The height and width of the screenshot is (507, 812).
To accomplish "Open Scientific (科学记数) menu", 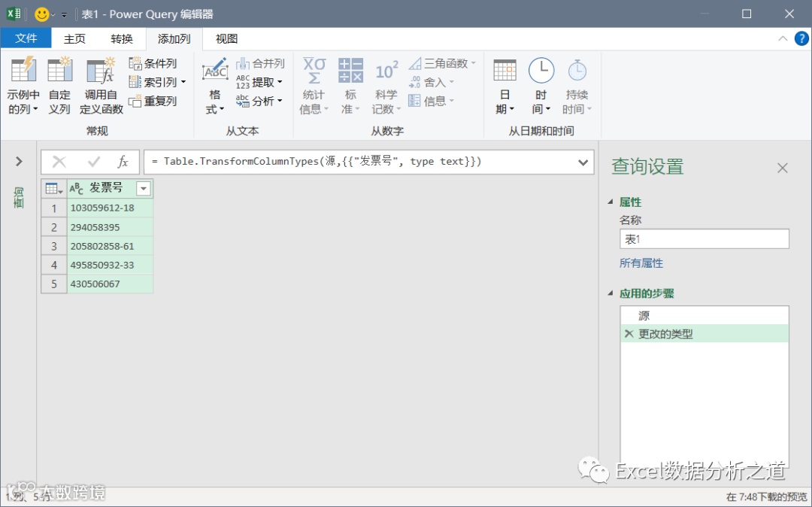I will (386, 86).
